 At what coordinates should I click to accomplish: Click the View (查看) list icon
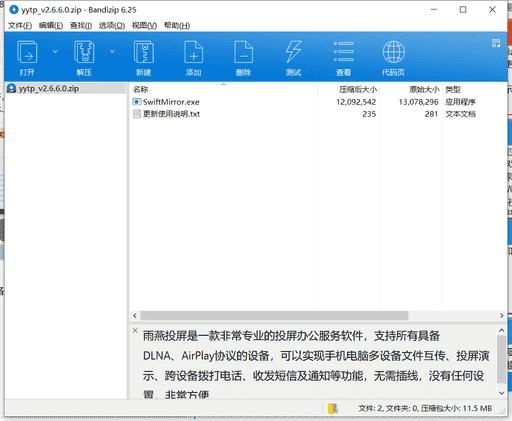click(344, 52)
